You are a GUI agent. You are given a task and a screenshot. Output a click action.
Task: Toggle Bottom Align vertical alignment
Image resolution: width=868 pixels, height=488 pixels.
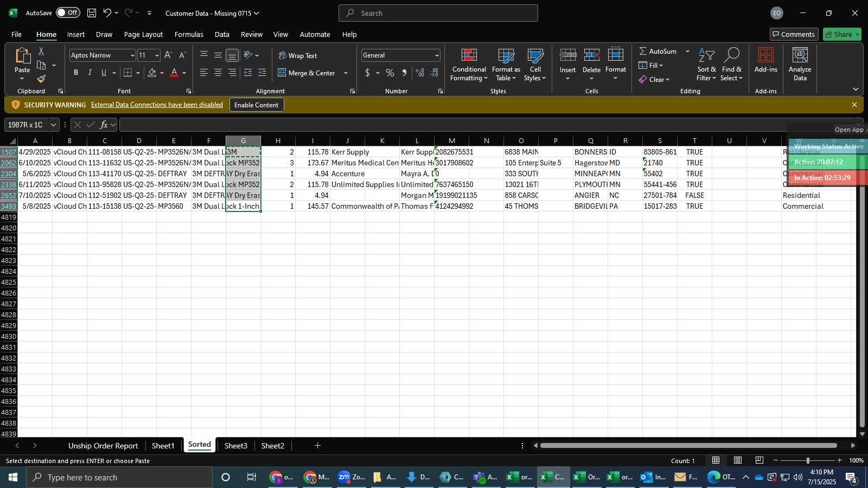(x=232, y=55)
